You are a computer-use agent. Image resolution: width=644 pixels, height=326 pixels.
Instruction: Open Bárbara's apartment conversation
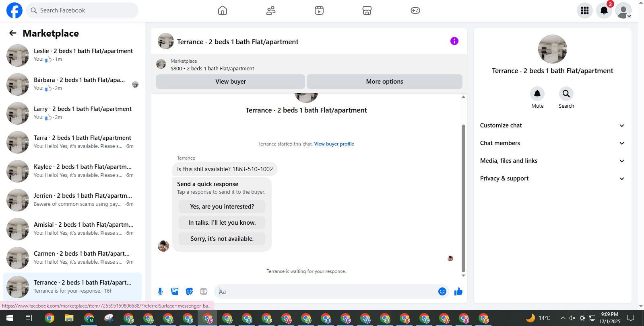72,84
